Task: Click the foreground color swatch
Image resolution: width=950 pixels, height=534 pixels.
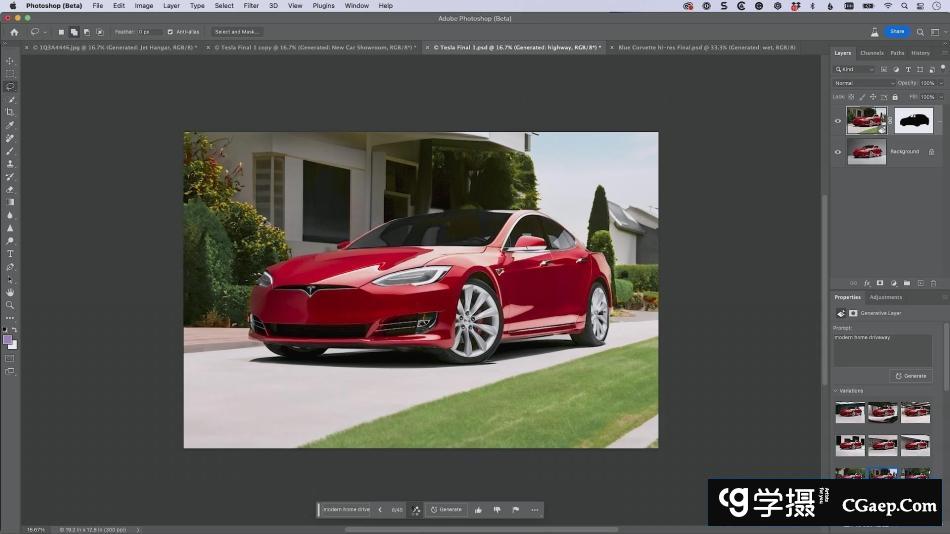Action: [x=8, y=340]
